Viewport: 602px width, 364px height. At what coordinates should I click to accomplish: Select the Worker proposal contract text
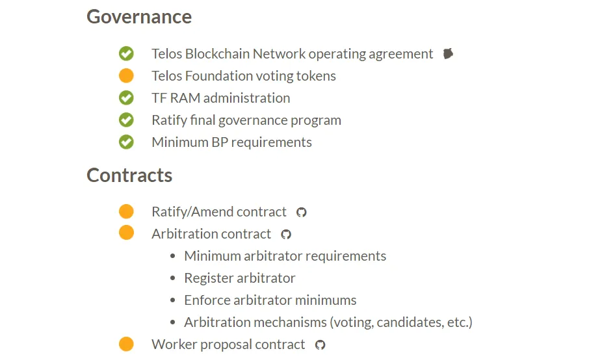[228, 344]
